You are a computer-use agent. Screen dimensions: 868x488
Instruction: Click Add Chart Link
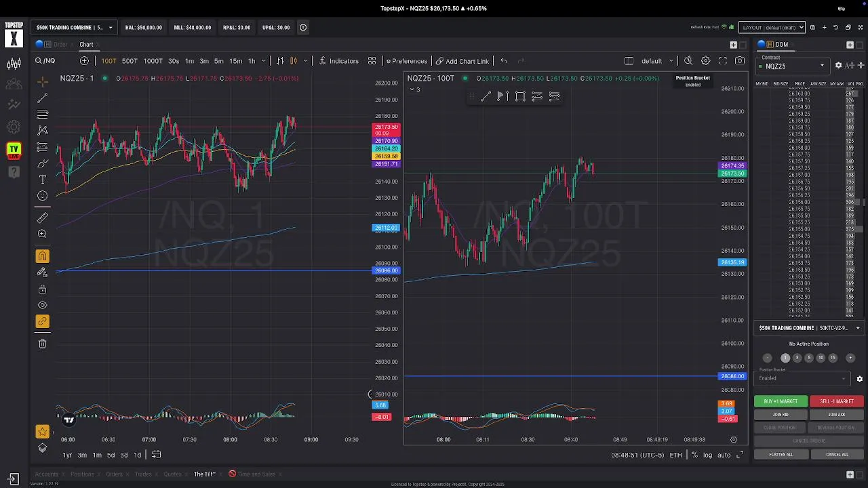[462, 61]
